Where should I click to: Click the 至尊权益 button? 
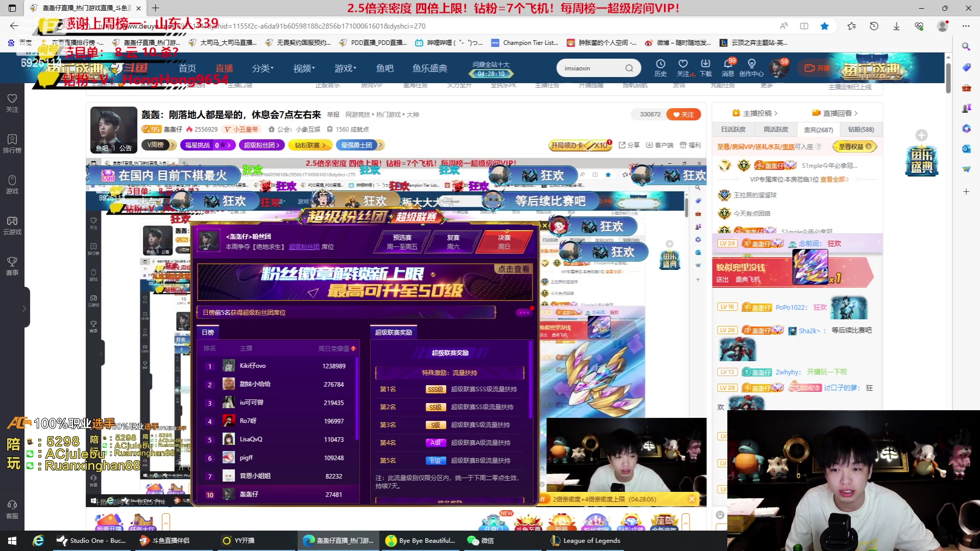coord(854,146)
